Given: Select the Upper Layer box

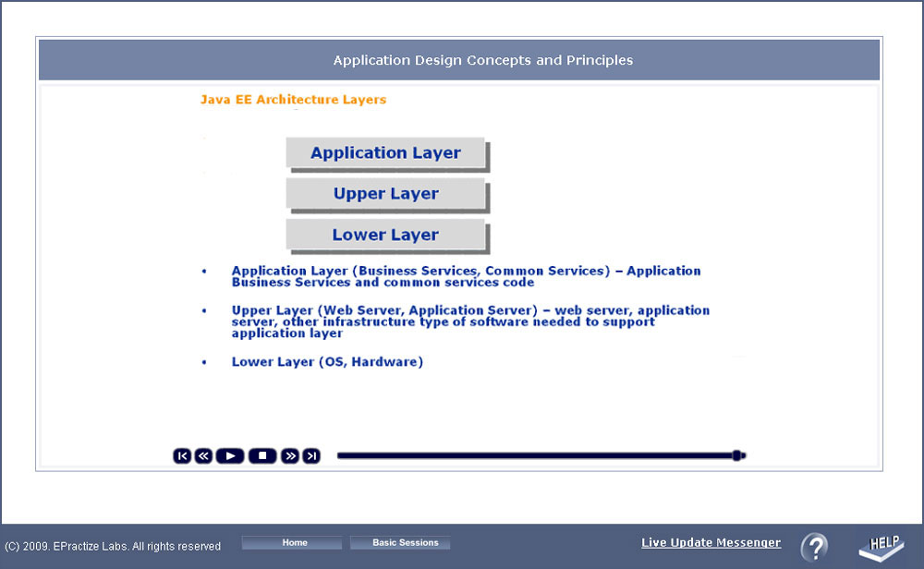Looking at the screenshot, I should tap(385, 194).
